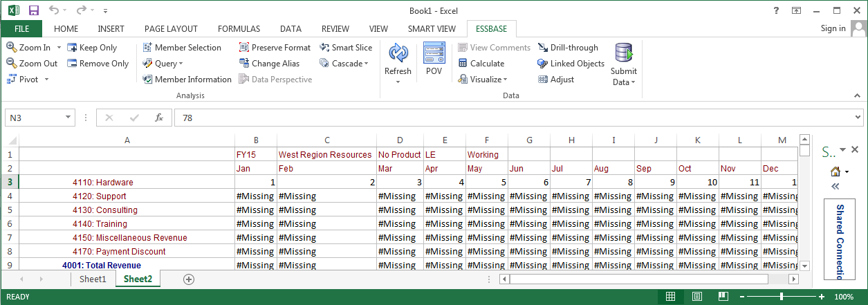Viewport: 868px width, 305px height.
Task: Click the zoom slider handle
Action: pos(782,297)
